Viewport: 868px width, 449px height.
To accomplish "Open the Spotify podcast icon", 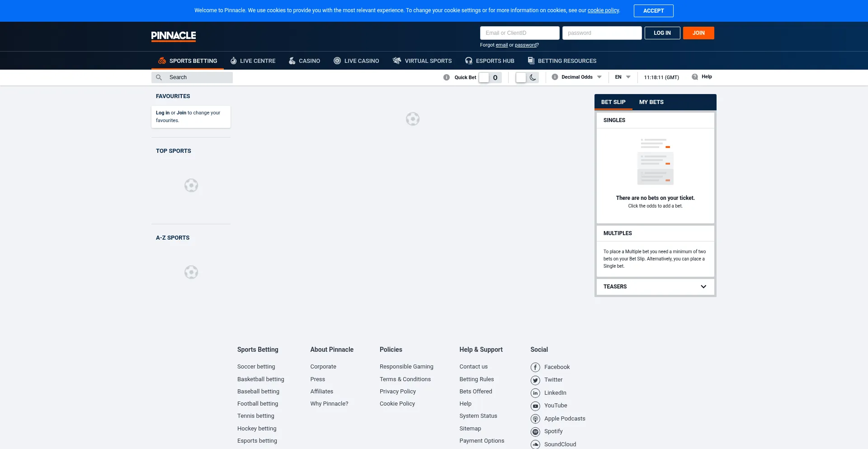I will (x=535, y=431).
